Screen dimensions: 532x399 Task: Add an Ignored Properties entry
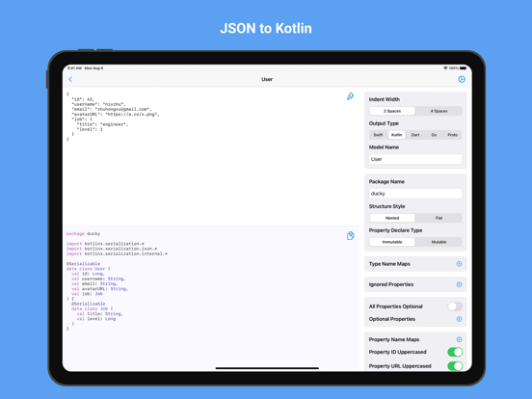pyautogui.click(x=459, y=284)
